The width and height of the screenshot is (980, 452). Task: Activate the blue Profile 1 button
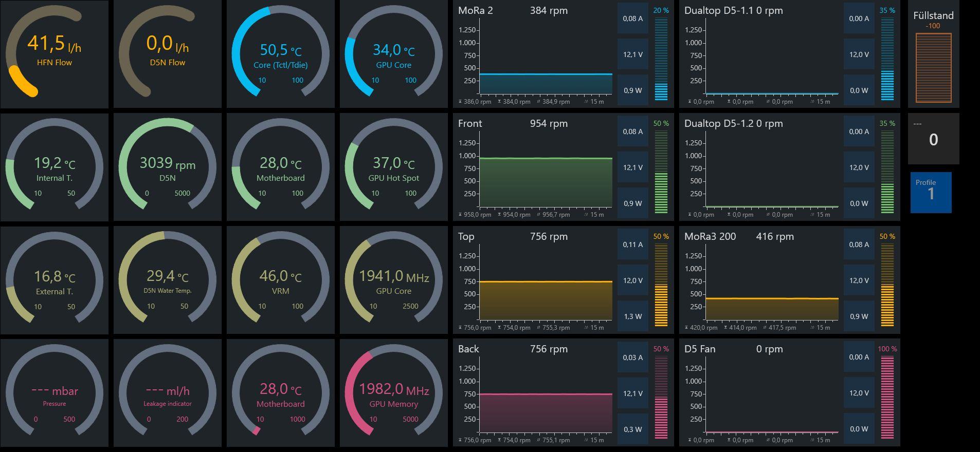tap(931, 193)
